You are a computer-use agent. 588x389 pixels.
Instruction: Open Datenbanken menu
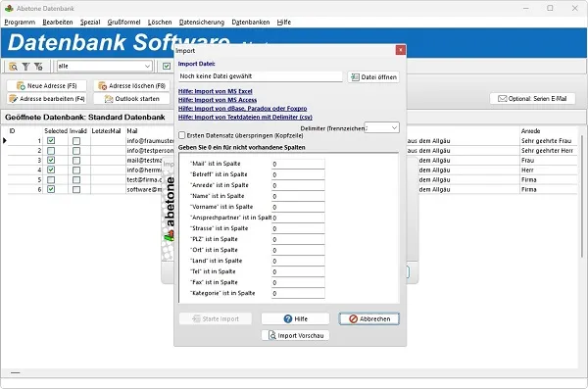[x=251, y=23]
